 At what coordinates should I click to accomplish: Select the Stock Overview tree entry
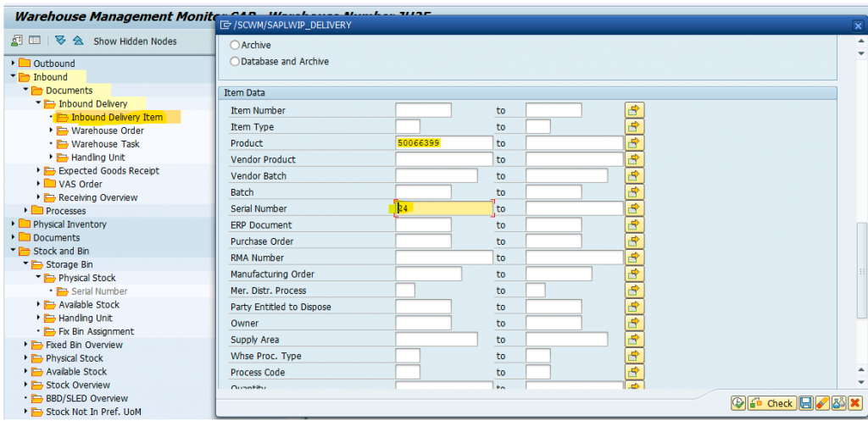(x=78, y=385)
